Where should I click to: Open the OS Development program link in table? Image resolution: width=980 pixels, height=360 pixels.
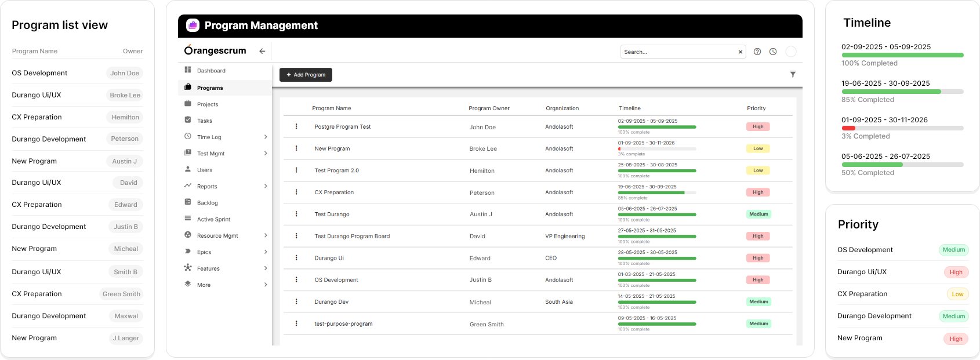tap(336, 280)
